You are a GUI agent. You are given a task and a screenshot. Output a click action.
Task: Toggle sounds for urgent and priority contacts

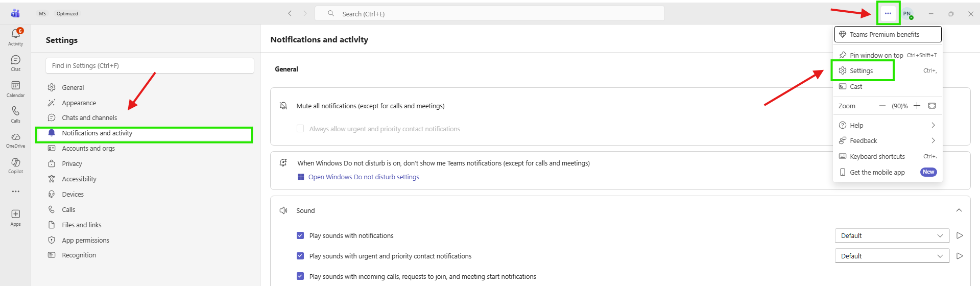point(300,256)
